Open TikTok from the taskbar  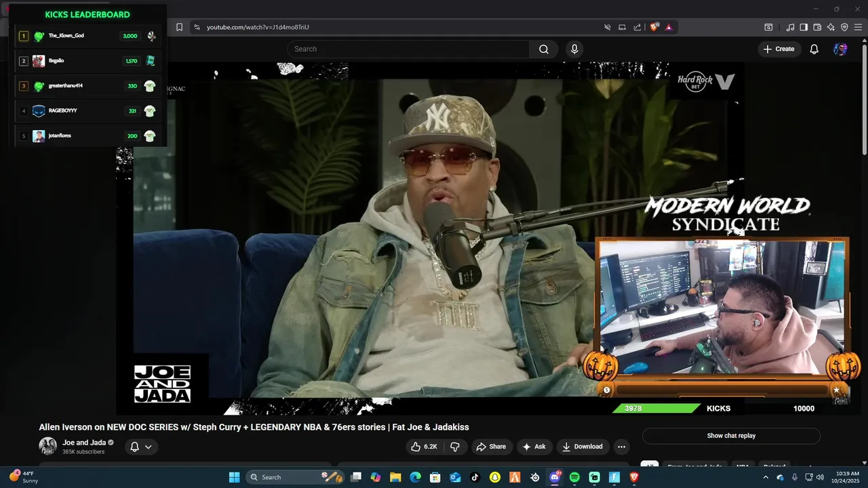[475, 477]
